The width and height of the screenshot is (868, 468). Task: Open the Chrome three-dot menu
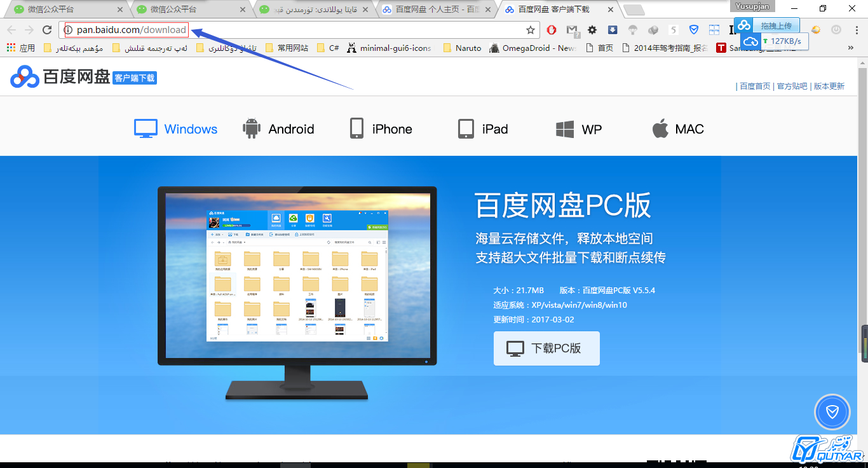tap(856, 30)
